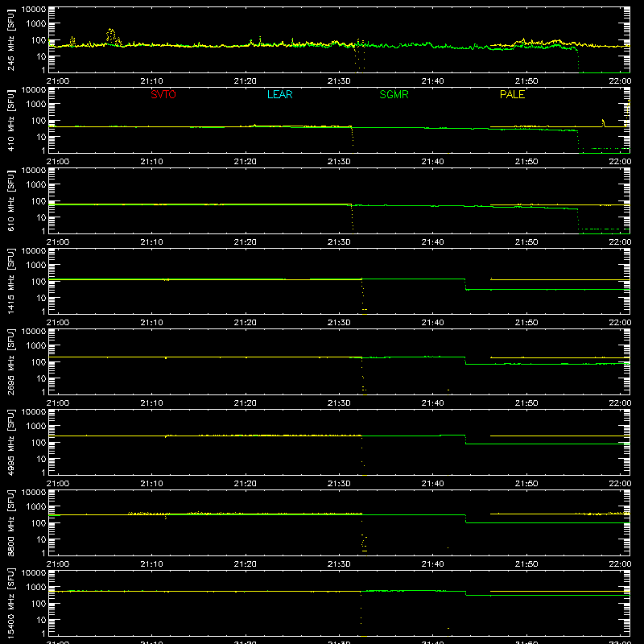The height and width of the screenshot is (644, 644).
Task: Click the small yellow spike late in the 410 MHz plot
Action: tap(603, 123)
